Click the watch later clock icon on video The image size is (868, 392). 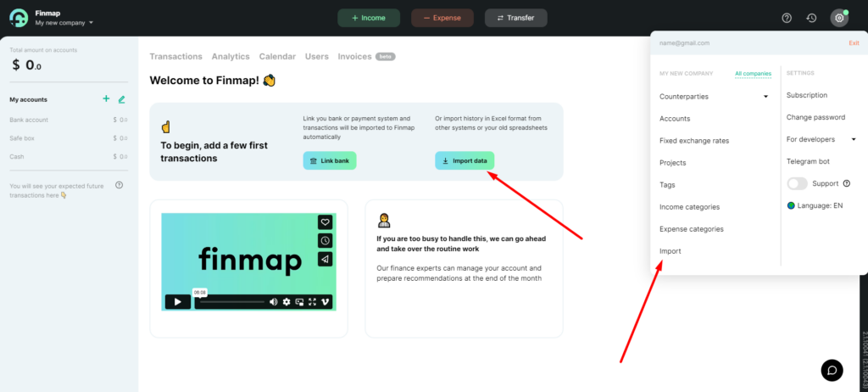click(325, 241)
